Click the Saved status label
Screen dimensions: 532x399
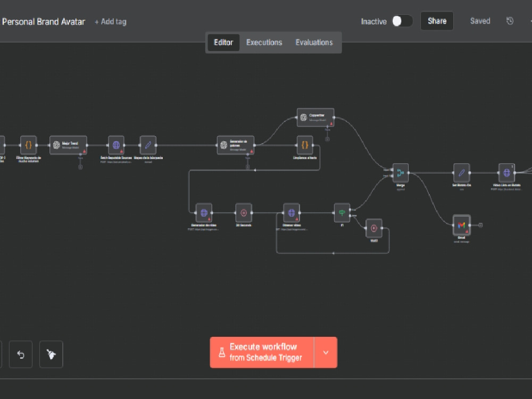coord(480,21)
